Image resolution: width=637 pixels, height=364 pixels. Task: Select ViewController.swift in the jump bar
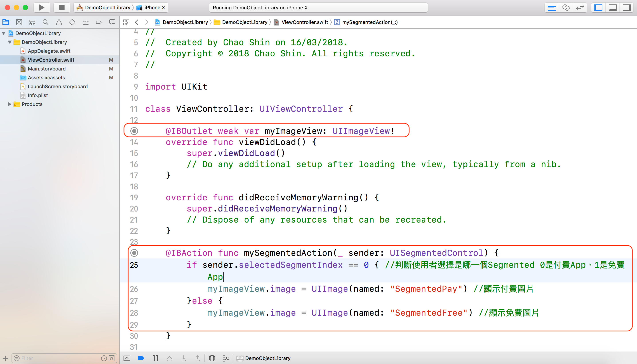point(305,22)
